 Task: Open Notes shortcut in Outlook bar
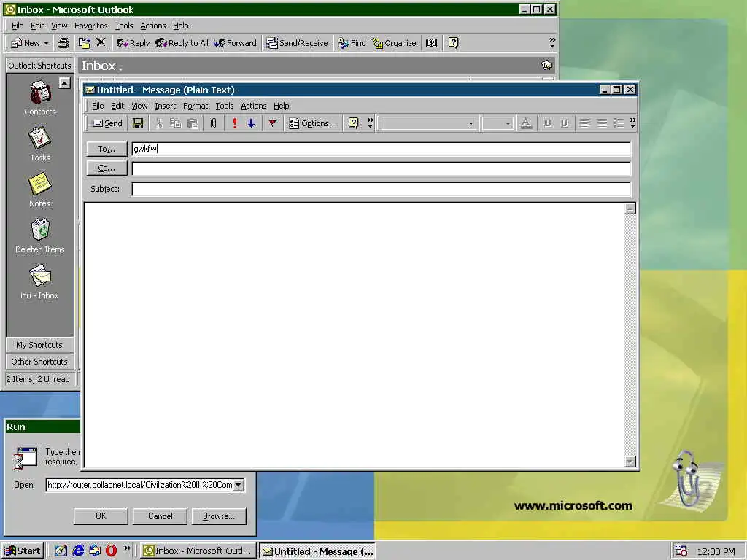pos(39,190)
